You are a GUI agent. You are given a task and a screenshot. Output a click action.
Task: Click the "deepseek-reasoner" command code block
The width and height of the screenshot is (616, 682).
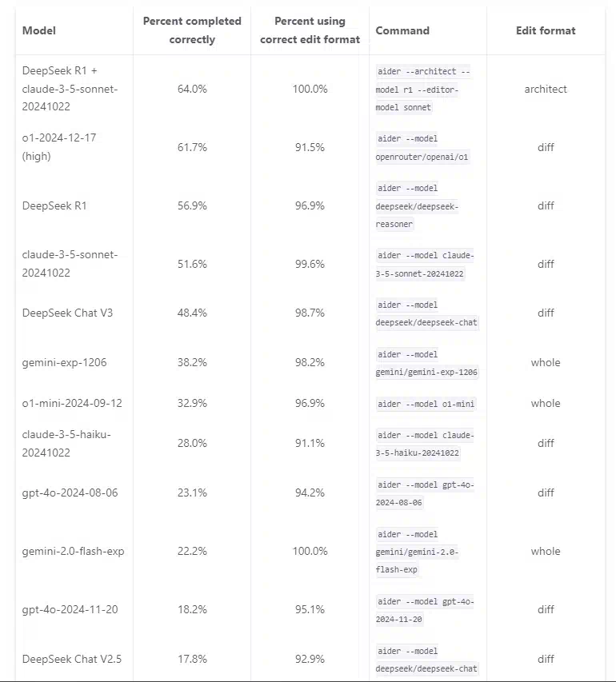tap(417, 205)
